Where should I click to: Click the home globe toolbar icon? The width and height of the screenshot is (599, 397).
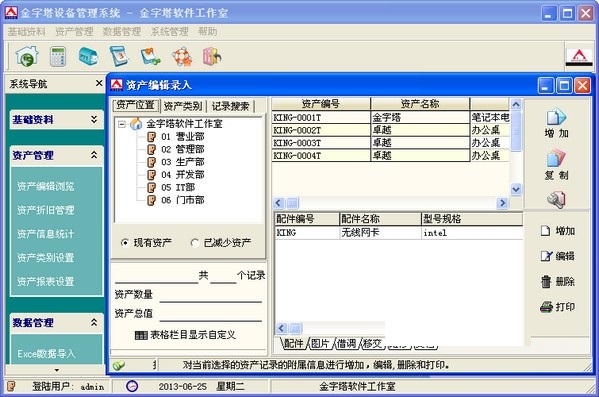tap(27, 56)
